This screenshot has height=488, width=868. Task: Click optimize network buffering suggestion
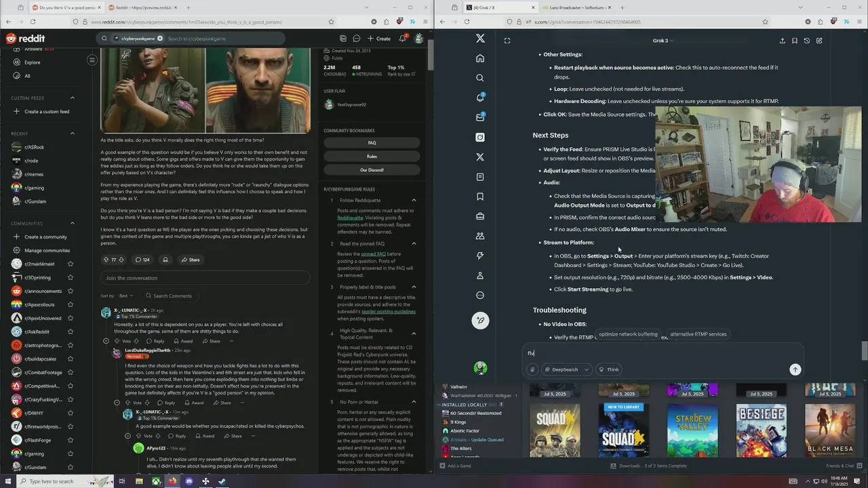pos(628,334)
